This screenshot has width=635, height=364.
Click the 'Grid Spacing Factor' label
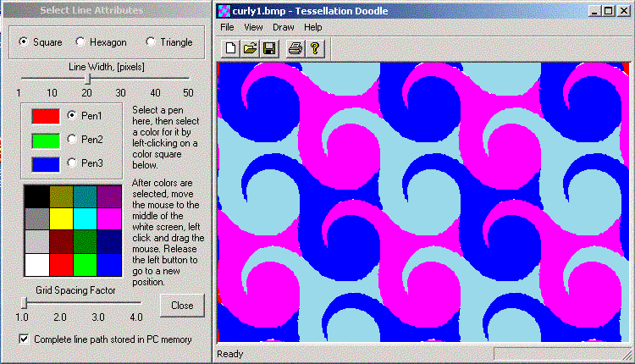(75, 290)
